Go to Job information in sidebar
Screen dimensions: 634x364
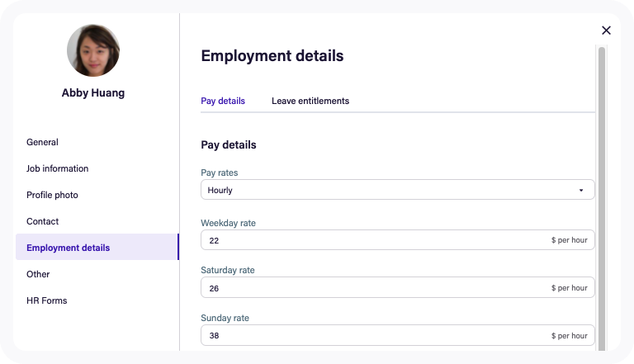(57, 168)
